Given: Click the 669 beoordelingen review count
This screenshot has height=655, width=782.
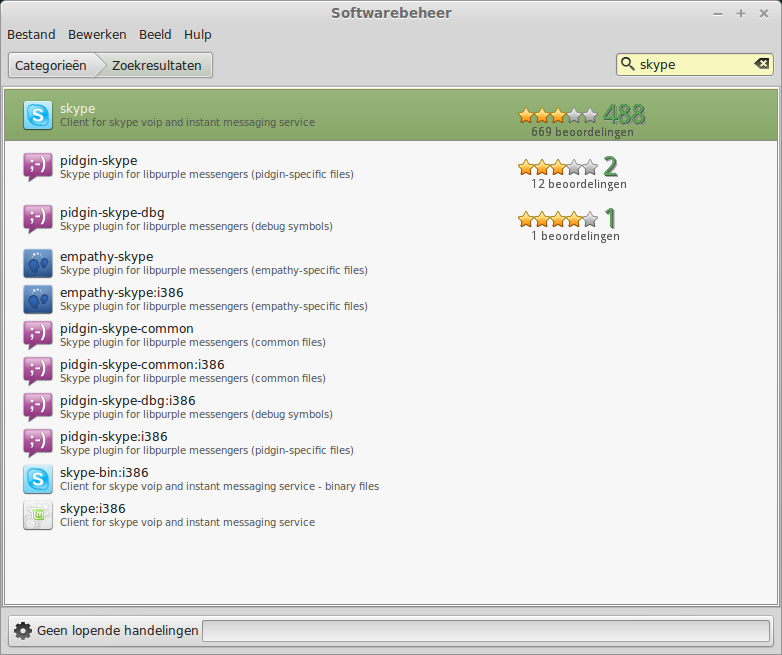Looking at the screenshot, I should [582, 132].
